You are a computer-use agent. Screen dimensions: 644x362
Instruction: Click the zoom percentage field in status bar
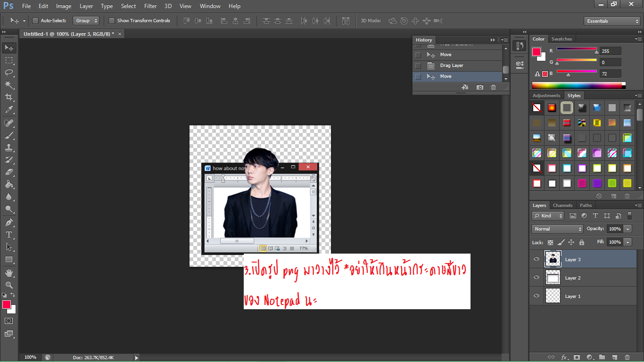(30, 358)
